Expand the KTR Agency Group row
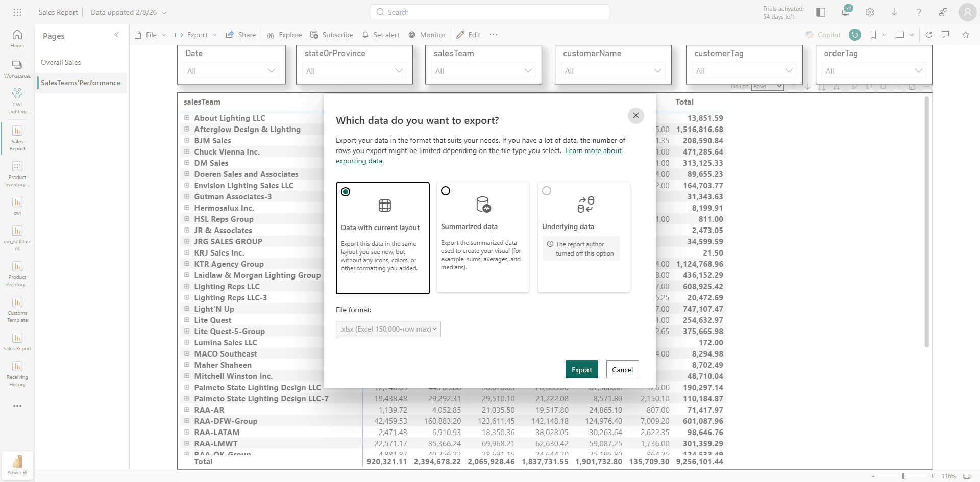This screenshot has height=482, width=980. coord(187,264)
